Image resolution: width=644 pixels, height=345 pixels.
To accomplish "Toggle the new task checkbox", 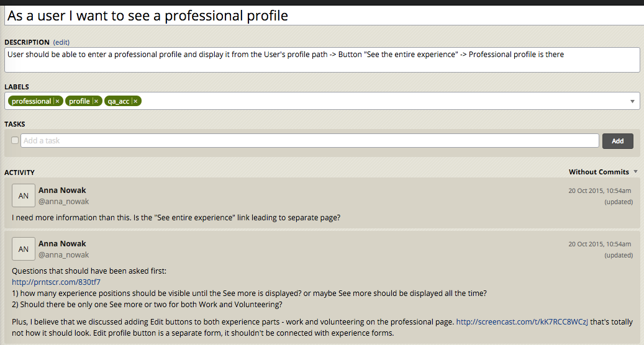I will (x=15, y=140).
